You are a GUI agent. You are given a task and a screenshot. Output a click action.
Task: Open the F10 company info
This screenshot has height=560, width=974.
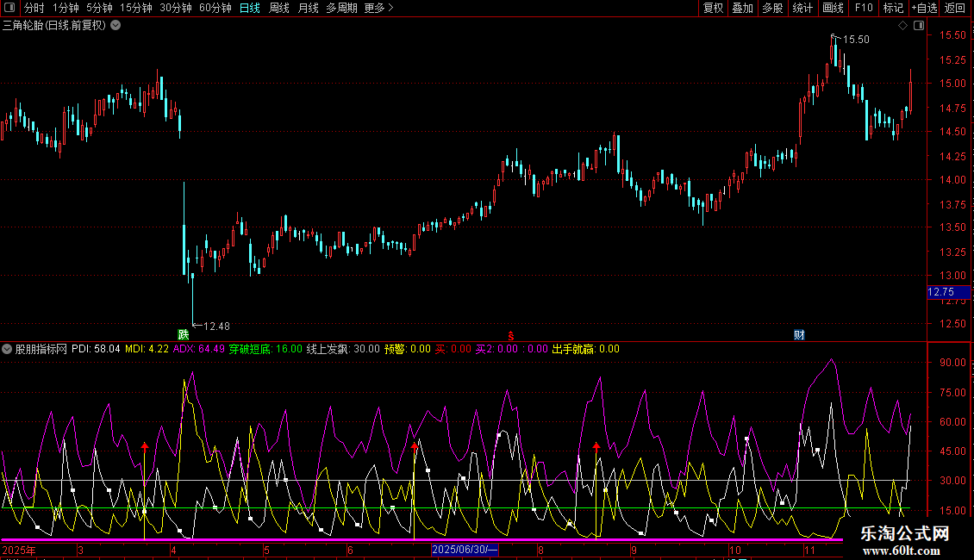[x=863, y=8]
